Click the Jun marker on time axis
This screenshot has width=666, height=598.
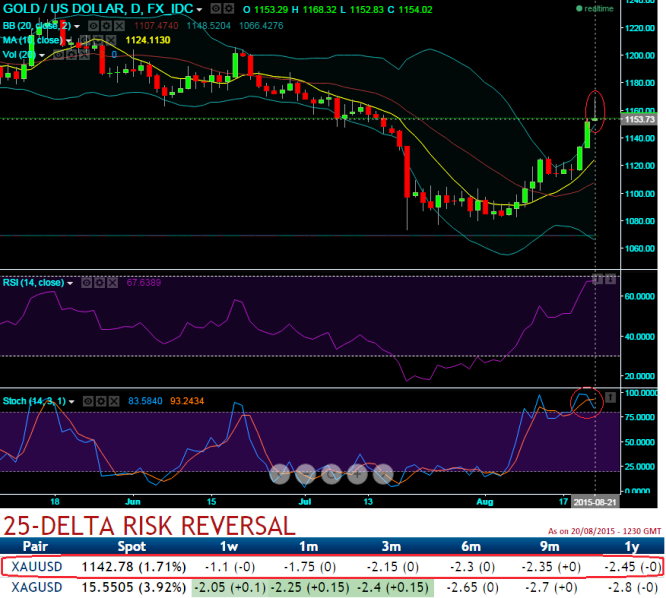click(x=133, y=502)
